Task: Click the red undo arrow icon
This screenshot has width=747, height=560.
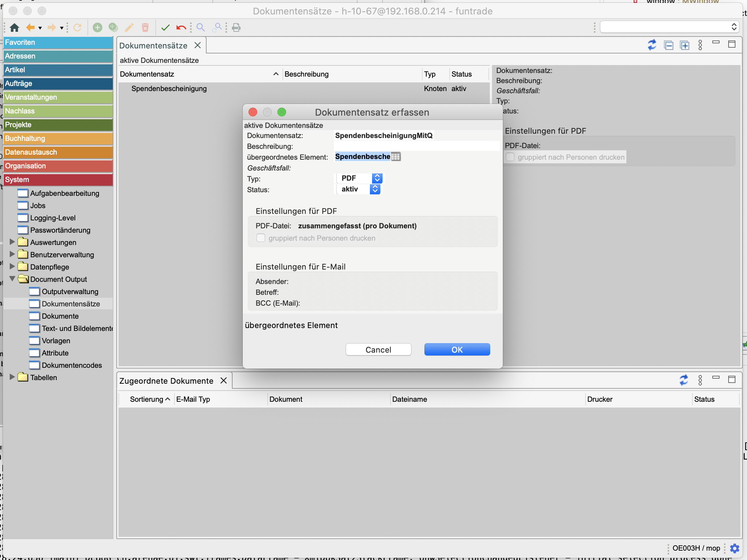Action: pyautogui.click(x=181, y=27)
